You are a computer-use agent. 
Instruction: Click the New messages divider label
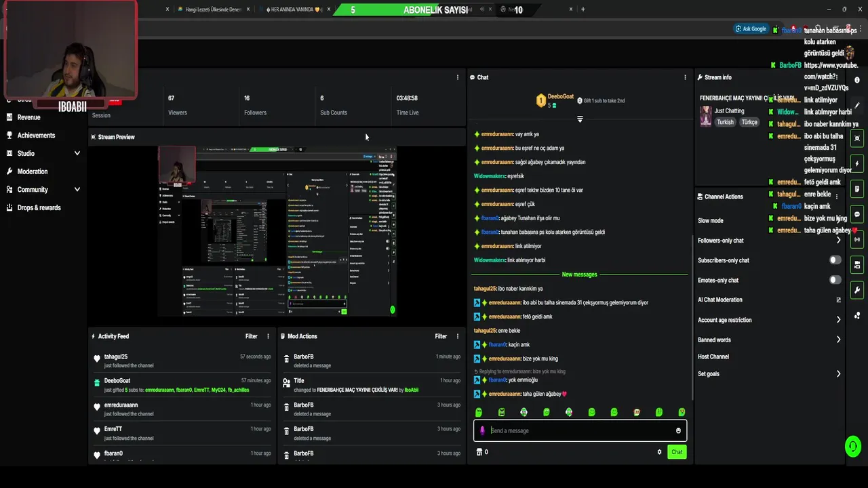(x=580, y=274)
